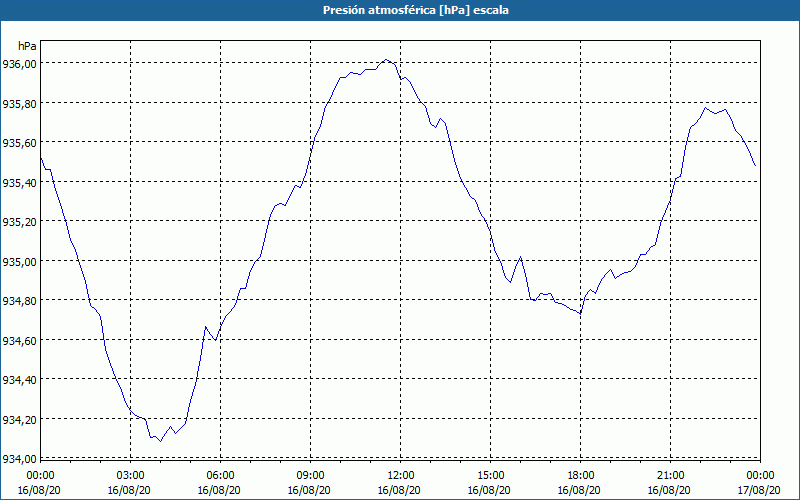This screenshot has height=500, width=800.
Task: Click the 18:00 time axis label
Action: tap(581, 476)
